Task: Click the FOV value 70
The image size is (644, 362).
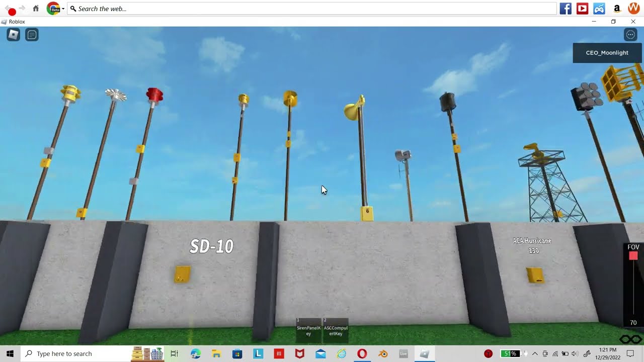Action: coord(633,323)
